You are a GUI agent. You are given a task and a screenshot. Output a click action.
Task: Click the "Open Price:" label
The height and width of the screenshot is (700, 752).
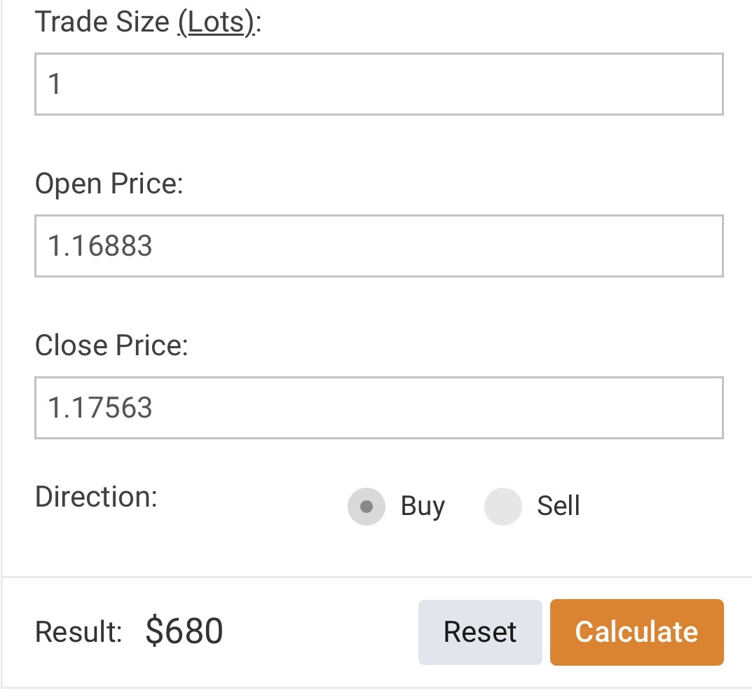coord(109,184)
